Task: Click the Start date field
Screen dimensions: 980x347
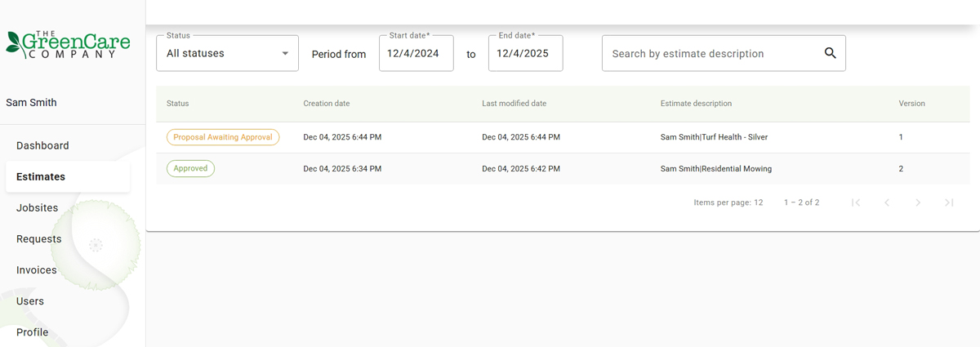Action: [416, 53]
